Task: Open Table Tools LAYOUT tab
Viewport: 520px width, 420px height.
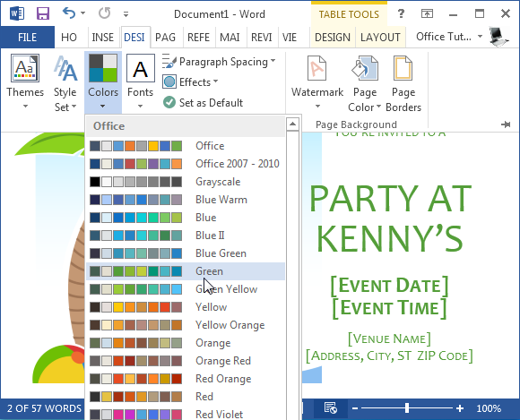Action: pyautogui.click(x=380, y=37)
